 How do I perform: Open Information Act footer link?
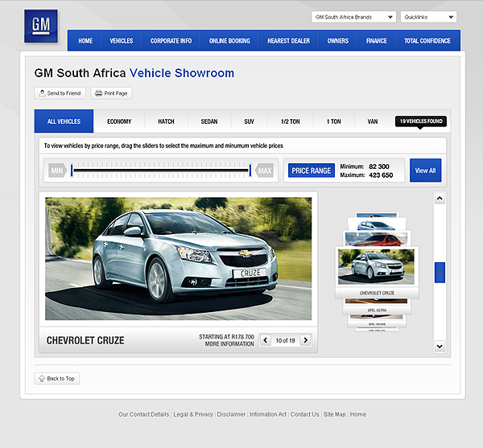click(x=268, y=414)
